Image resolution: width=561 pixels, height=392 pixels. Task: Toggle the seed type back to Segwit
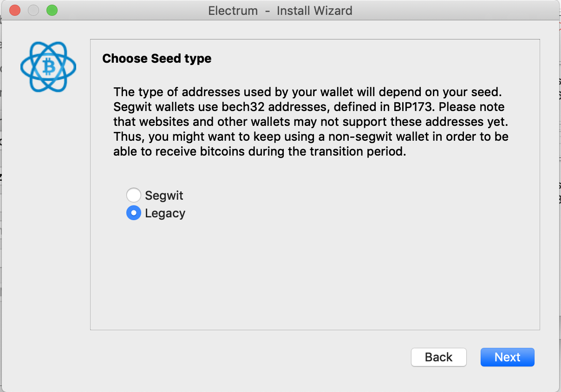(x=134, y=195)
